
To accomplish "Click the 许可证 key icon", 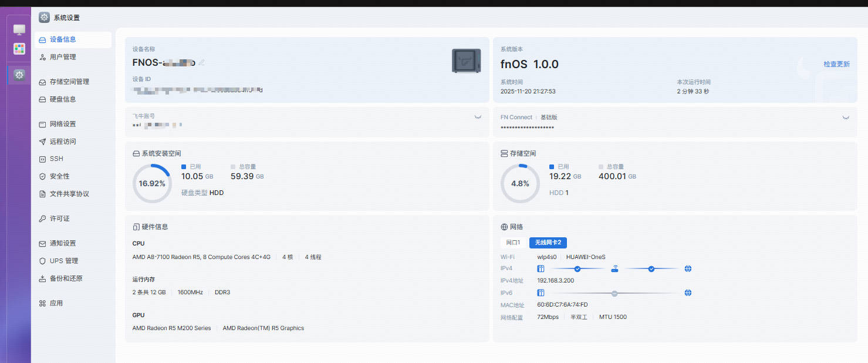I will click(42, 219).
